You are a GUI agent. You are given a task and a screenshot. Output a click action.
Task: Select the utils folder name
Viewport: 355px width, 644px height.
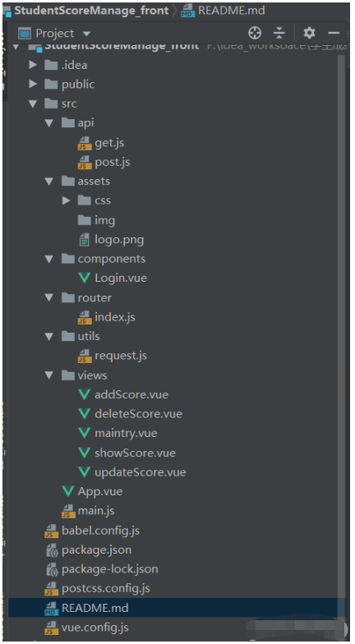[89, 337]
